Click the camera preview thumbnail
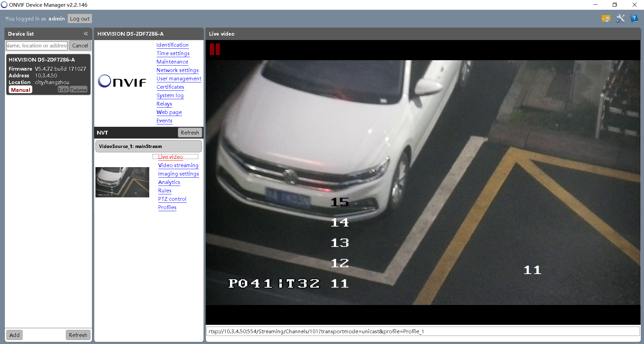 (122, 182)
